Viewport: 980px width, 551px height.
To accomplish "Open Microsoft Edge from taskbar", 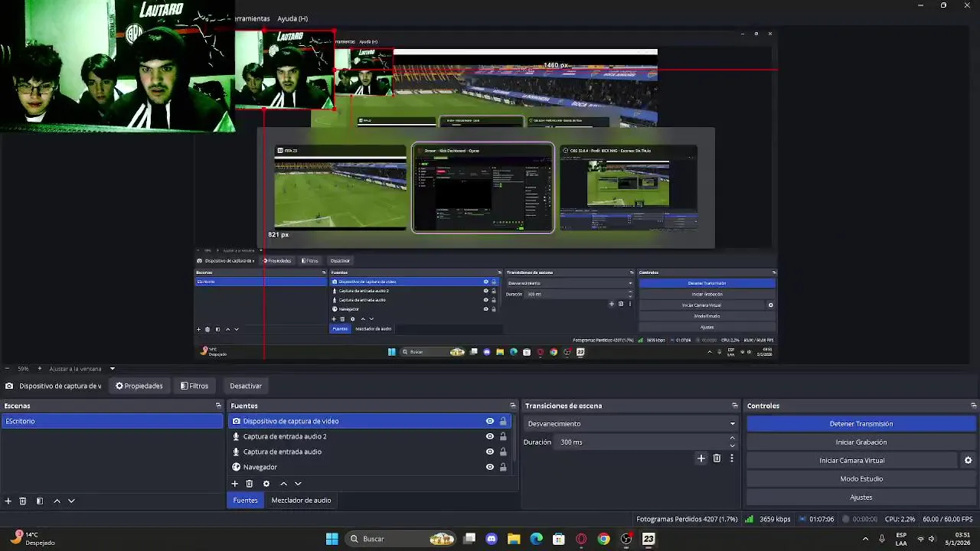I will point(536,539).
